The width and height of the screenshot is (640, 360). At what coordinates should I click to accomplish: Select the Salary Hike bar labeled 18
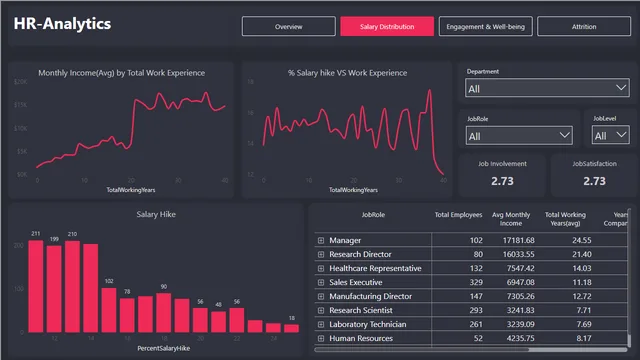pos(291,328)
